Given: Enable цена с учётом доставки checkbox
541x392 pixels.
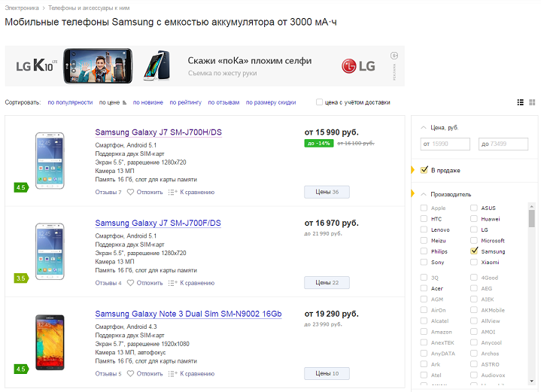Looking at the screenshot, I should tap(319, 102).
